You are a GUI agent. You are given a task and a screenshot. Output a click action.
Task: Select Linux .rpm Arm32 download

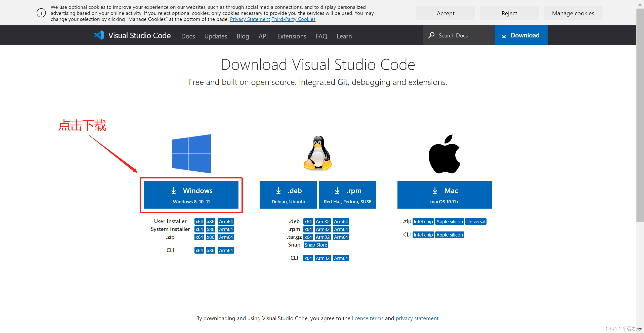coord(323,229)
